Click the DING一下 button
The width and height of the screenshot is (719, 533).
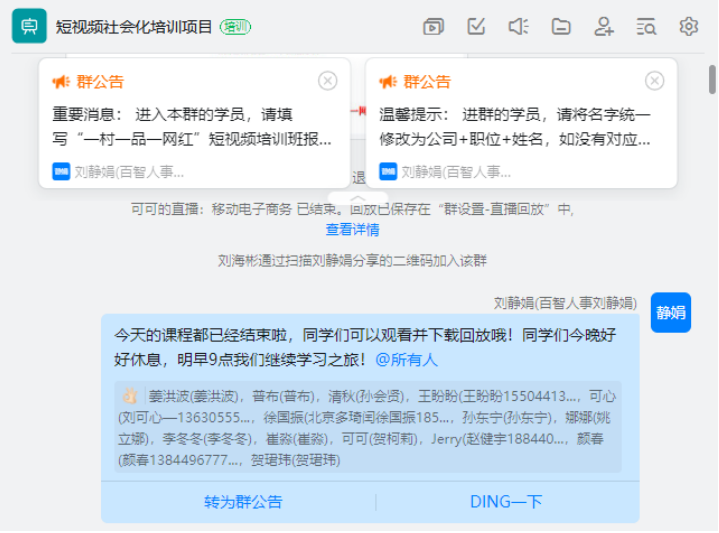(x=506, y=502)
